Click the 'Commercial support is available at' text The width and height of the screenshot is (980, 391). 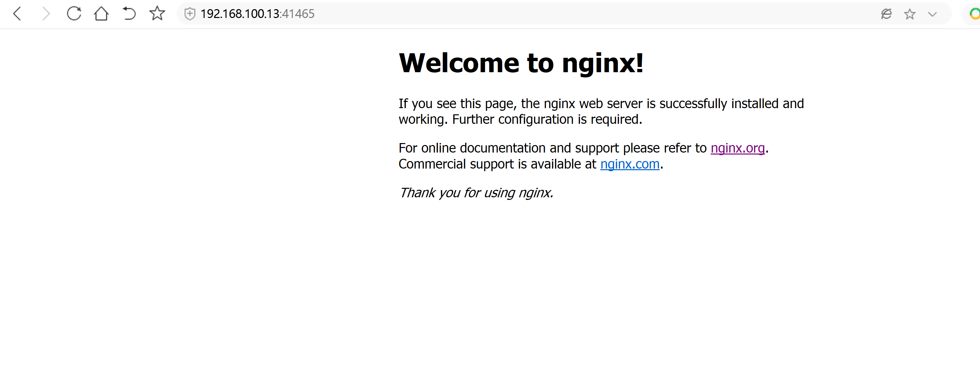(x=497, y=164)
